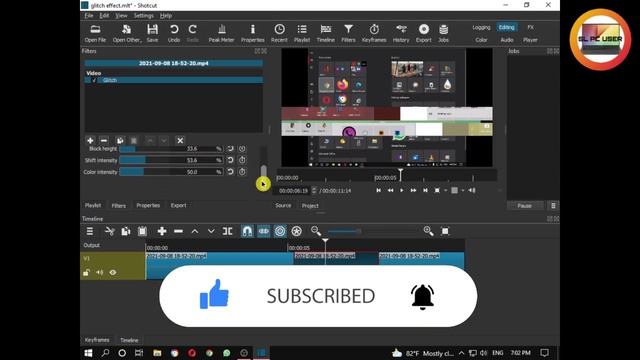Open File from the main toolbar
The height and width of the screenshot is (360, 640).
[x=95, y=33]
